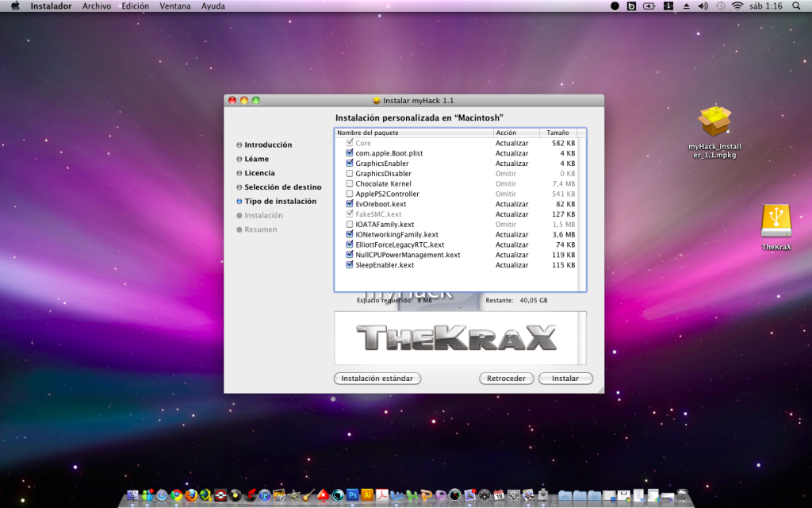Launch Illustrator from the Dock
The image size is (812, 508).
pyautogui.click(x=367, y=495)
